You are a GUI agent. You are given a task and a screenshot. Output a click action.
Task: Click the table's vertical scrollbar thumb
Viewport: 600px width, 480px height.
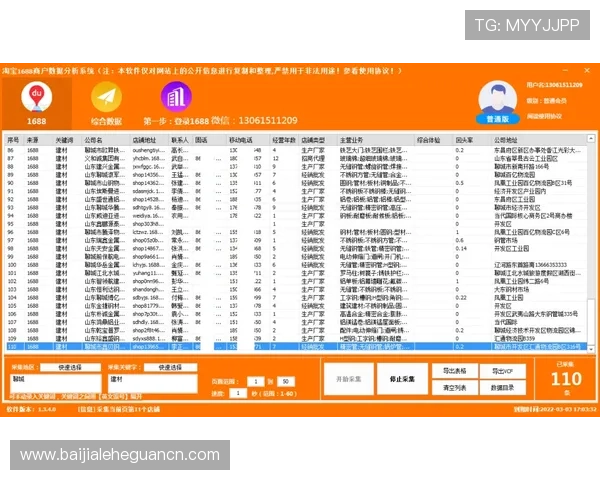tap(591, 321)
